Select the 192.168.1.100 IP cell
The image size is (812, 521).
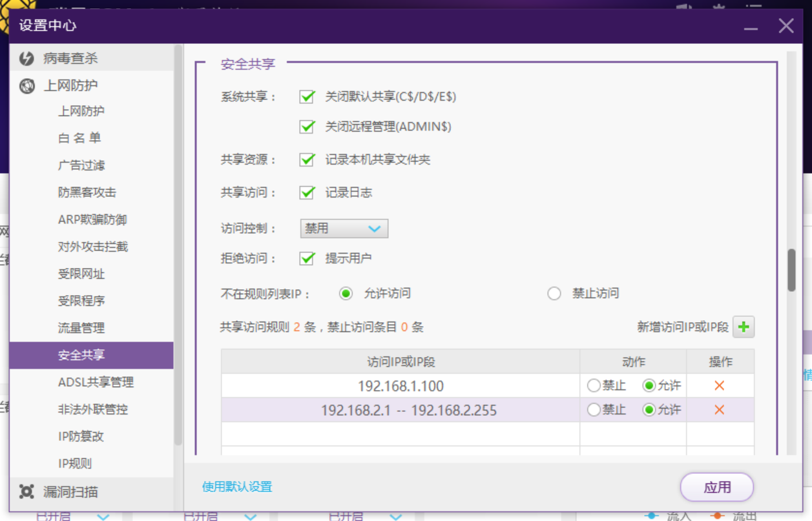(401, 386)
